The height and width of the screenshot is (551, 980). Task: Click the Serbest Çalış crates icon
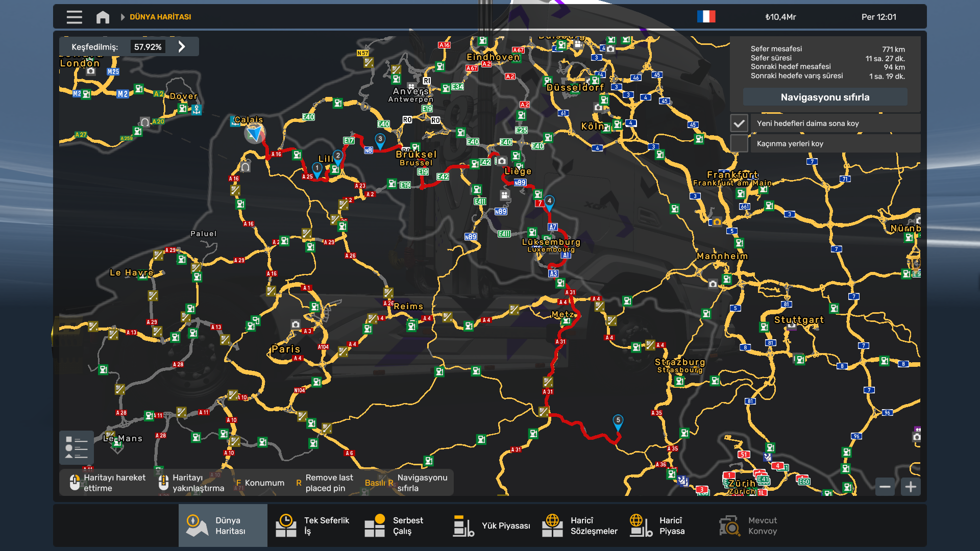pos(375,525)
